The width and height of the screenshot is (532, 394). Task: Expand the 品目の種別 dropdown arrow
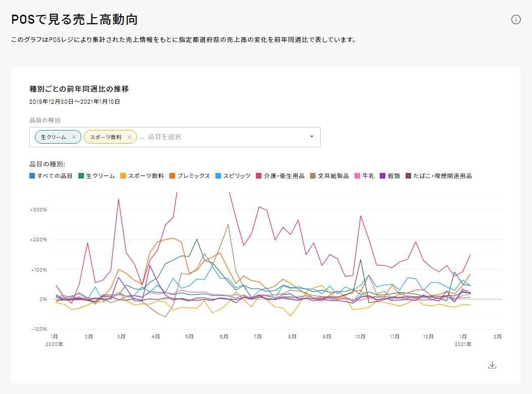[x=312, y=137]
